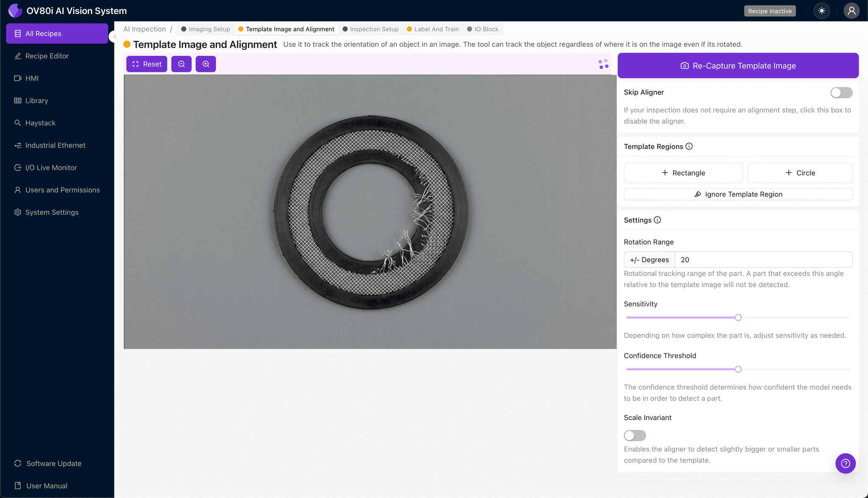Click the zoom out magnifier icon
Image resolution: width=868 pixels, height=498 pixels.
181,64
